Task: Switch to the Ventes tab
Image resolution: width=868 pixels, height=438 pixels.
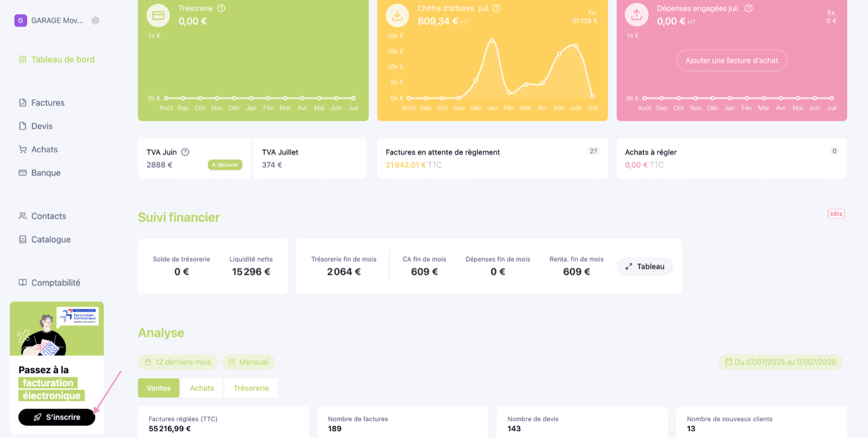Action: click(158, 388)
